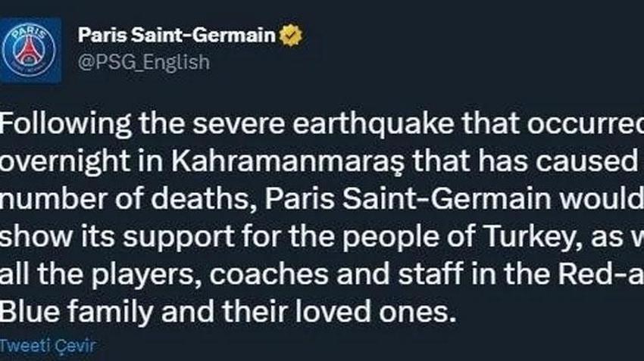Viewport: 644px width, 361px height.
Task: Translate the tweet via Tweeti Çevir
Action: click(48, 345)
